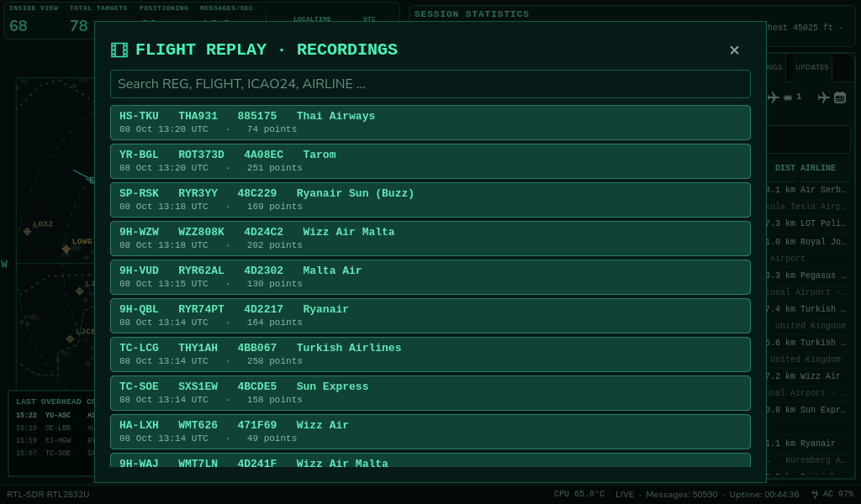Viewport: 861px width, 504px height.
Task: Select the 9H-QBL RYR74PT recording
Action: [x=430, y=316]
